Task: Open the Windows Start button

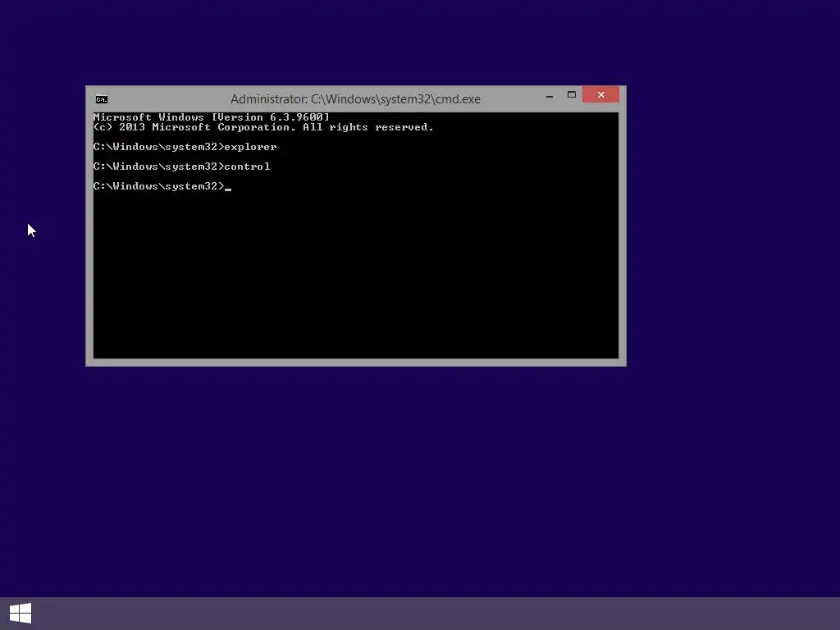Action: pos(21,614)
